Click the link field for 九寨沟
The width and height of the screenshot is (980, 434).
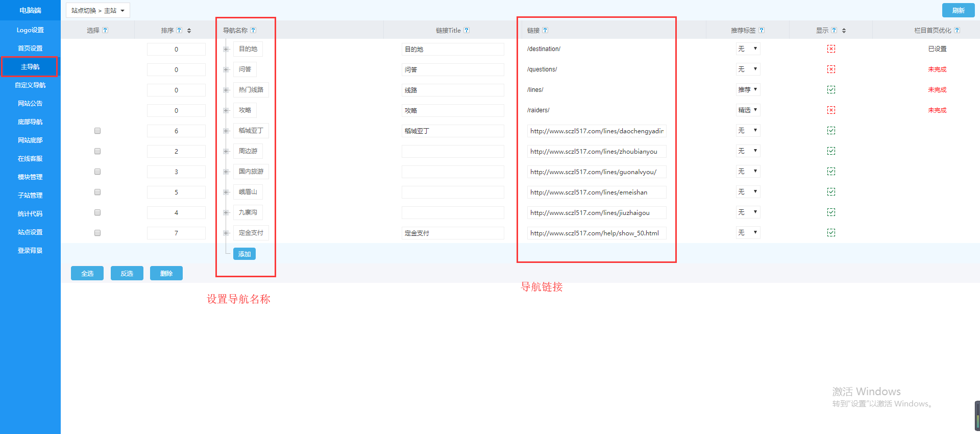pos(596,212)
